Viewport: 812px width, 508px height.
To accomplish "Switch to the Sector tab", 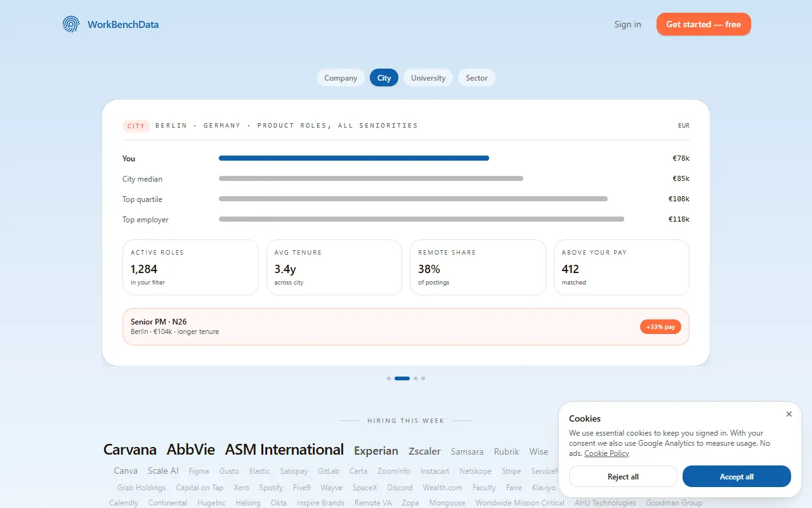I will 476,78.
